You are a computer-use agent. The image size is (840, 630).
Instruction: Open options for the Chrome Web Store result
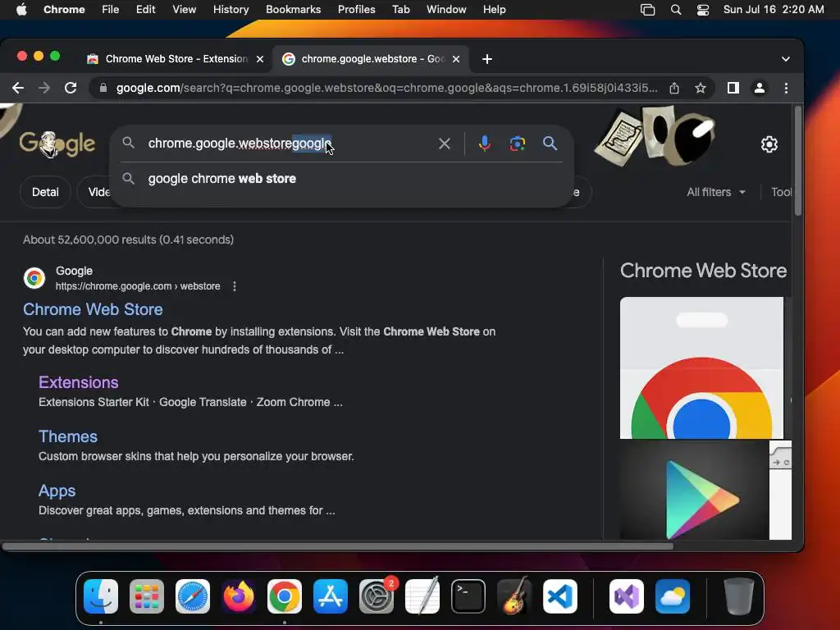tap(234, 286)
